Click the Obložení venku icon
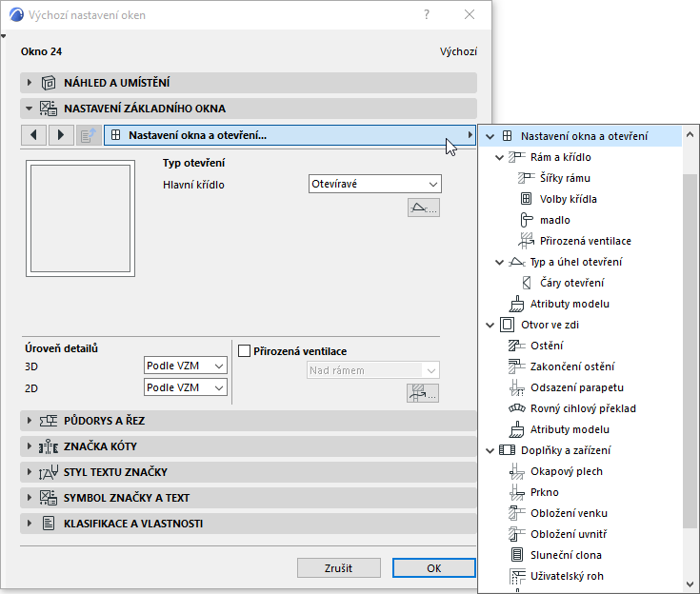 (x=516, y=513)
